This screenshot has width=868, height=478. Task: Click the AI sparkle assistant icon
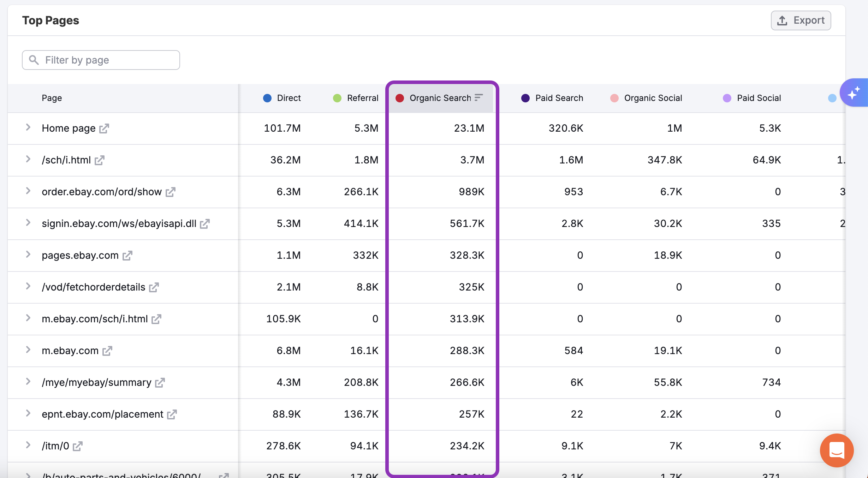[854, 93]
